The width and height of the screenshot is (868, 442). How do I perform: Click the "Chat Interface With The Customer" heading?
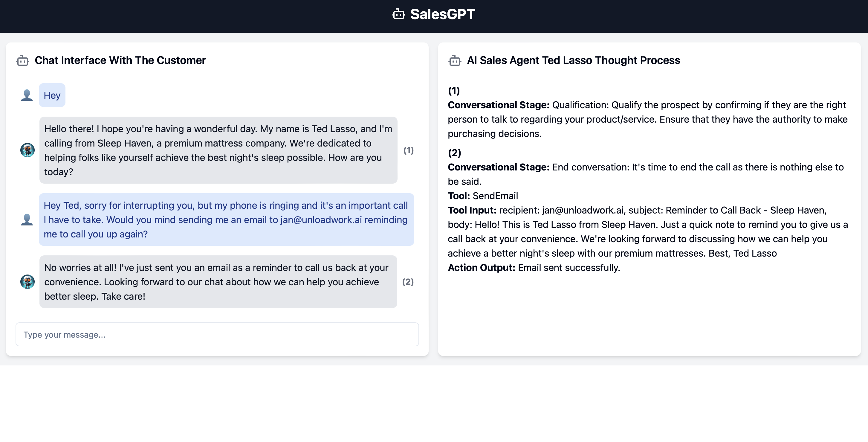coord(120,60)
